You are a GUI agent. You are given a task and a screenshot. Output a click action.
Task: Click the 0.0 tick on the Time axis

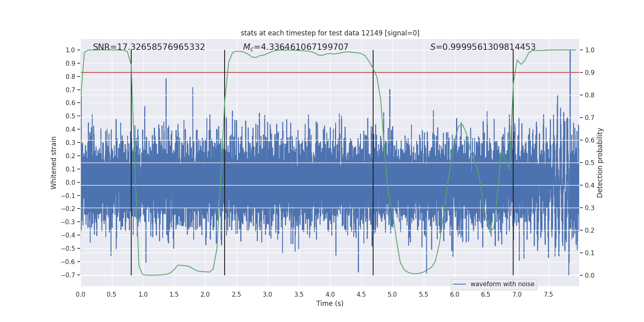coord(80,294)
